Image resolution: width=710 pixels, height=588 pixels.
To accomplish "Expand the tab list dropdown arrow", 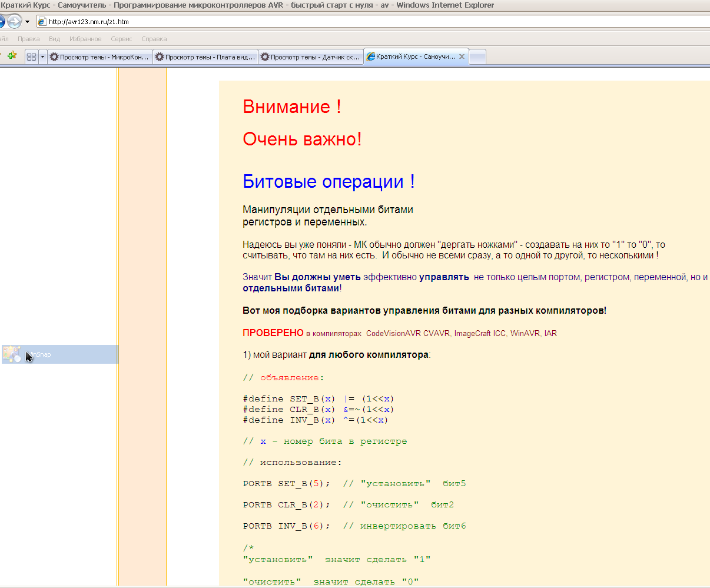I will [x=42, y=57].
